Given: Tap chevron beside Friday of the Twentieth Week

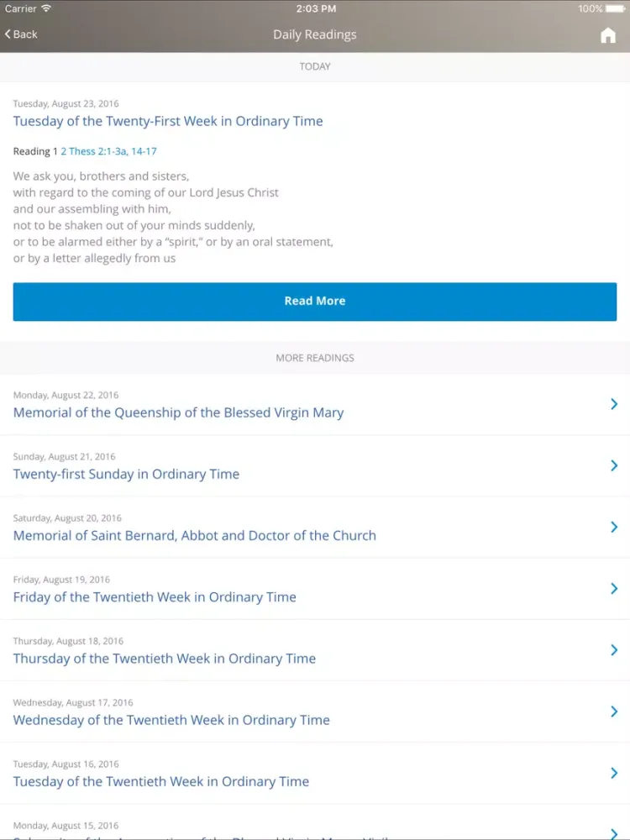Looking at the screenshot, I should pos(614,588).
